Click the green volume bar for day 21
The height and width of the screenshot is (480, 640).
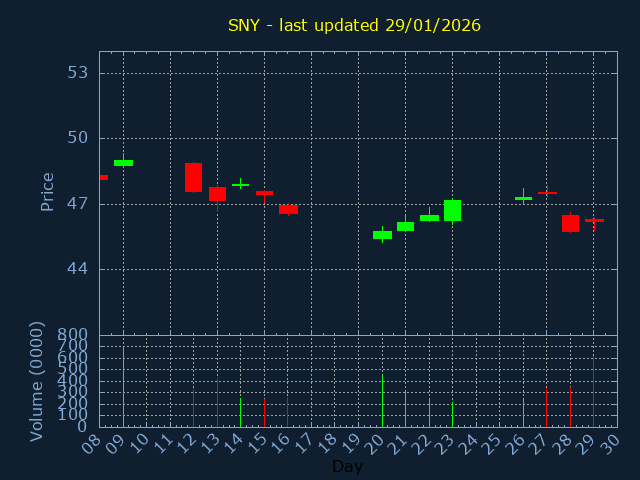tap(405, 409)
